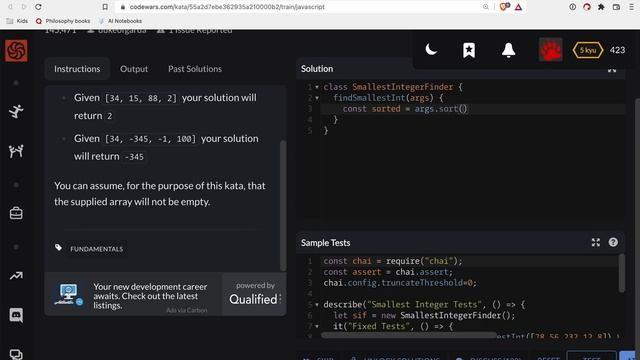Open the Kids bookmarks folder
Viewport: 640px width, 360px height.
click(x=17, y=21)
